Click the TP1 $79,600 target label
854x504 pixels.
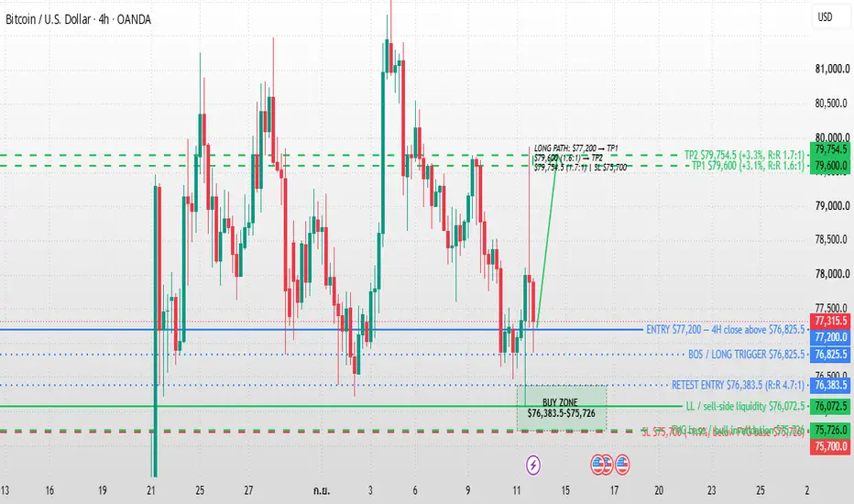click(x=748, y=166)
